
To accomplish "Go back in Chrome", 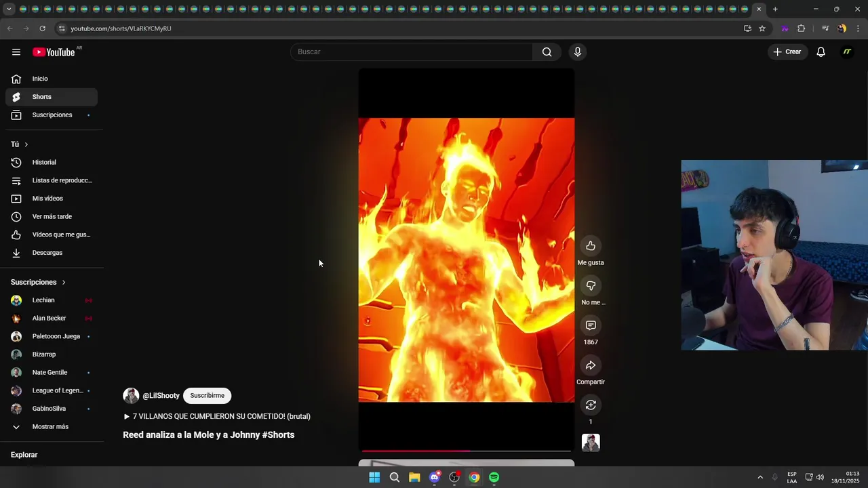I will pos(9,28).
